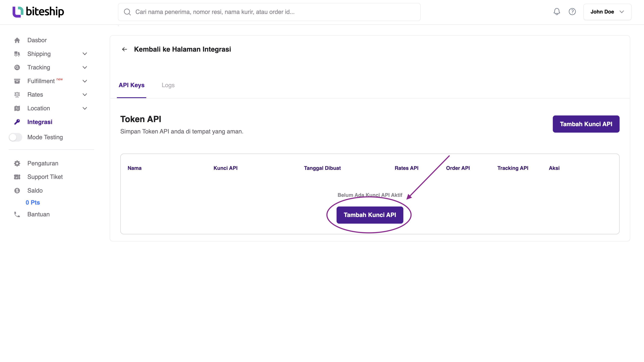Viewport: 644px width, 362px height.
Task: Open the Dasbor home icon
Action: [17, 40]
